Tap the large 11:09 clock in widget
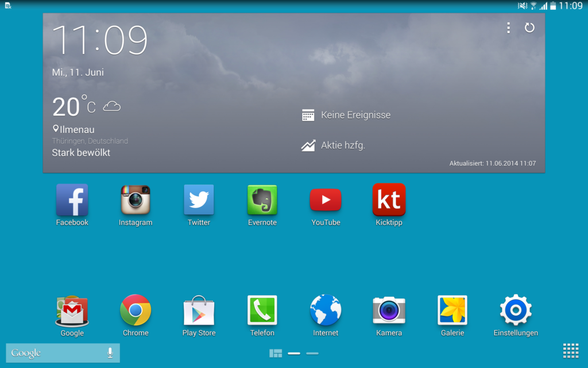The width and height of the screenshot is (588, 368). pos(100,40)
